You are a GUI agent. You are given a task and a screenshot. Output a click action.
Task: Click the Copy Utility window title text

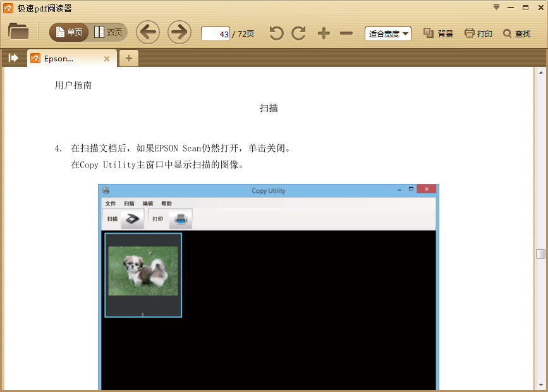[269, 191]
